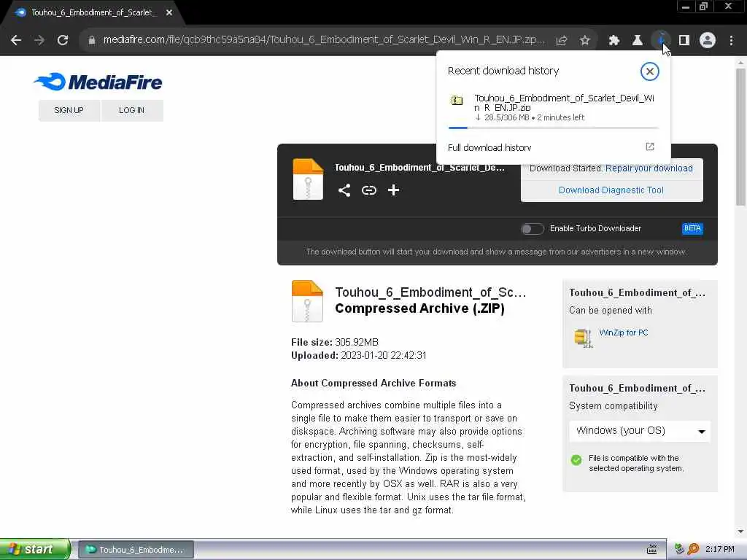747x560 pixels.
Task: Click the green compatibility check icon
Action: point(576,460)
